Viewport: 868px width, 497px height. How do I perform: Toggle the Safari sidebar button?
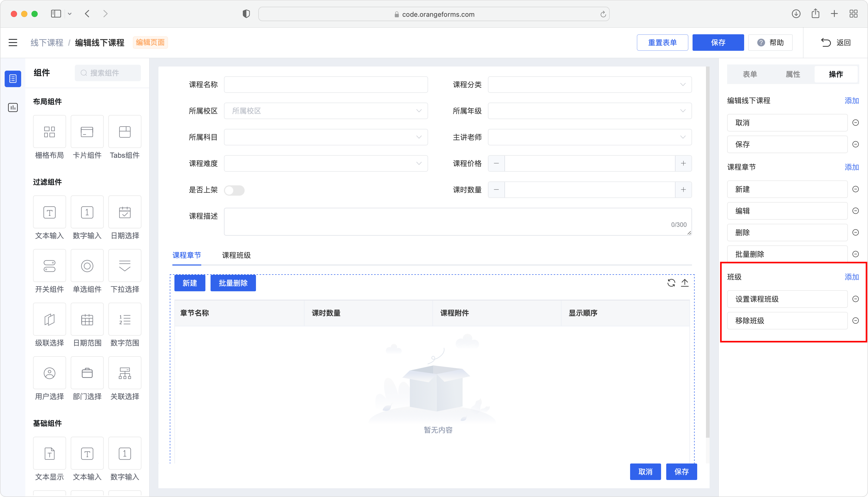(56, 14)
